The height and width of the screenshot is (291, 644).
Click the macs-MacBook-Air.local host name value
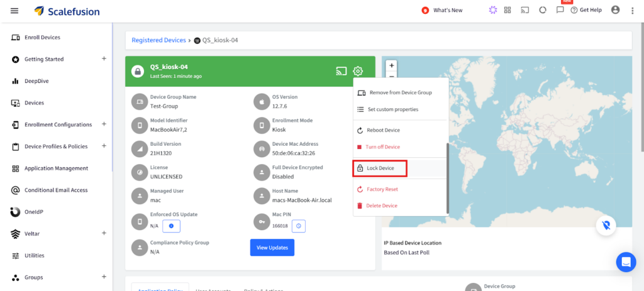point(302,200)
